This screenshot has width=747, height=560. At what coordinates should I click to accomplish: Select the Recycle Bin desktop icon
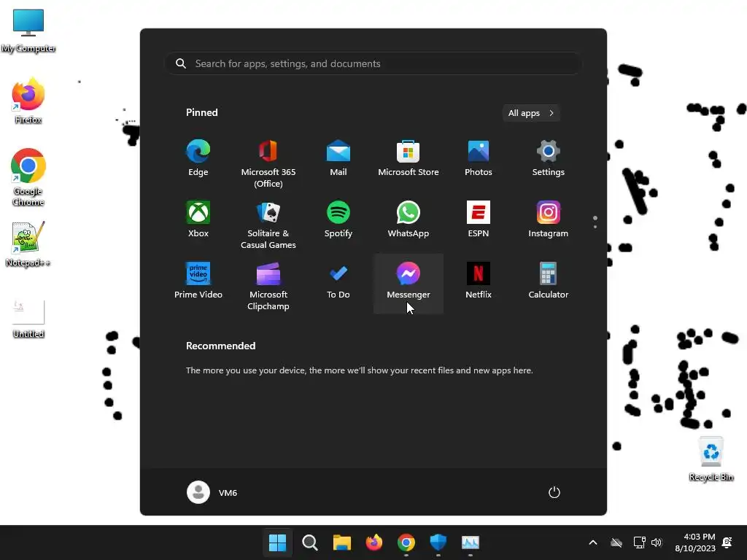711,459
